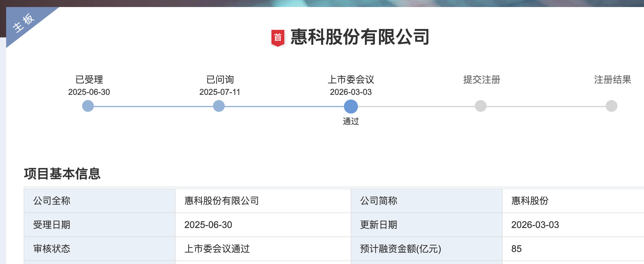
Task: Open the 已问询 stage label
Action: pos(220,80)
